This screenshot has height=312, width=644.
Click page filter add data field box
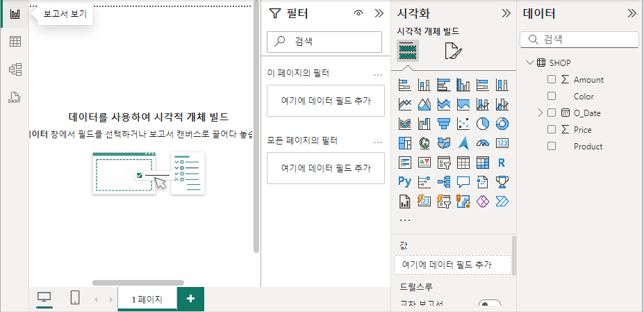click(326, 101)
